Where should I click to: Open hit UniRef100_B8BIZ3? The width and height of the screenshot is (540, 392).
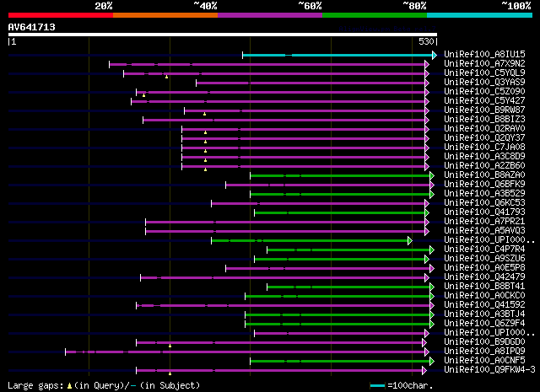click(x=484, y=119)
